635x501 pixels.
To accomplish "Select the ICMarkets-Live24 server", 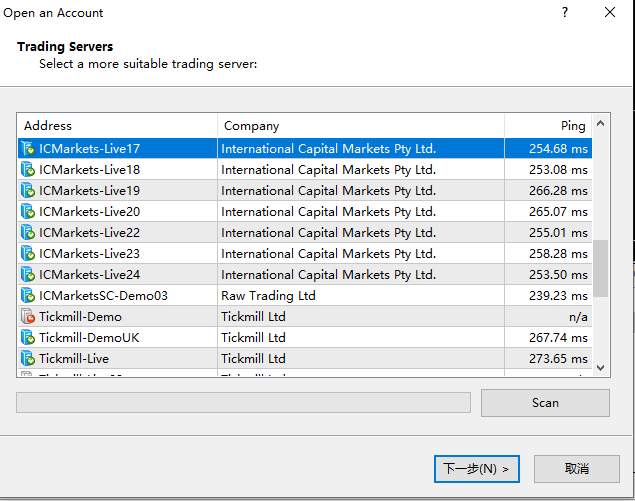I will (305, 275).
